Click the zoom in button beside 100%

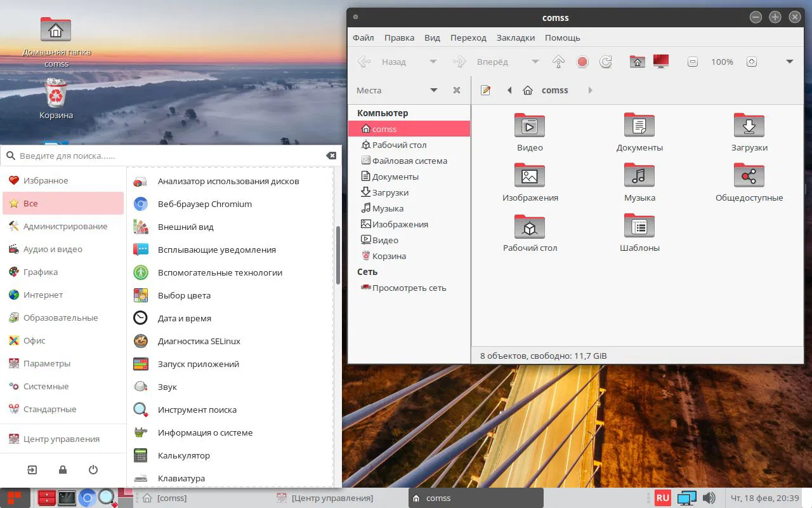pos(752,62)
